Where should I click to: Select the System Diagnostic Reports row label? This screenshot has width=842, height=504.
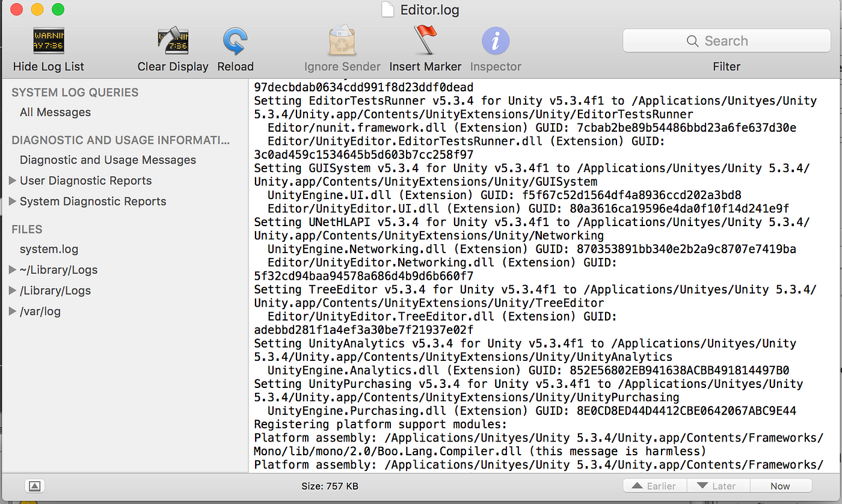pyautogui.click(x=93, y=201)
